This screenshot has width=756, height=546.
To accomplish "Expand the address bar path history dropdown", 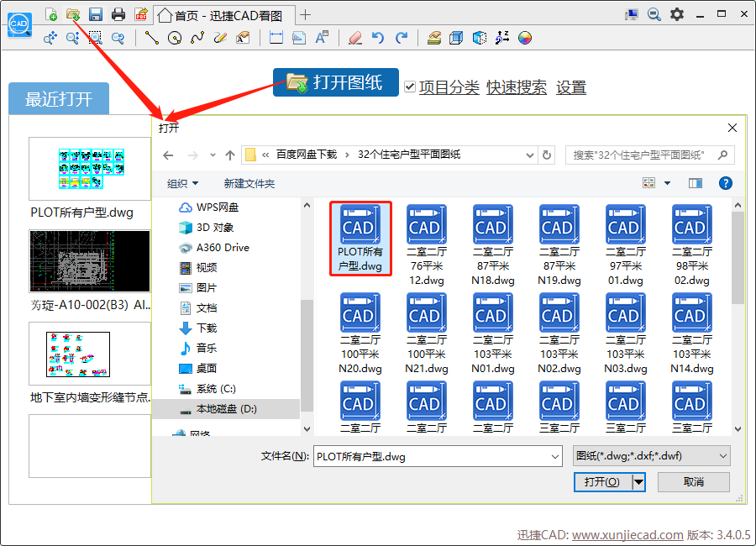I will pyautogui.click(x=530, y=155).
